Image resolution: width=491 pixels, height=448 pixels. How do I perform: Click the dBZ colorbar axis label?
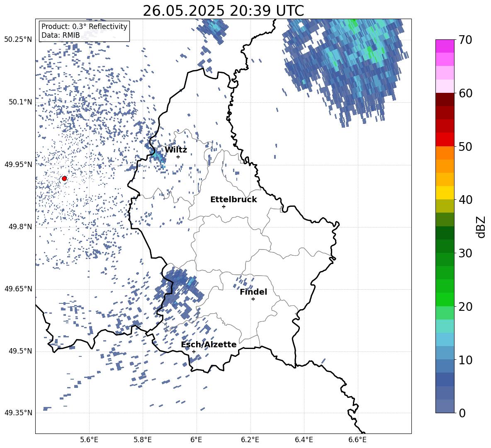pyautogui.click(x=481, y=227)
